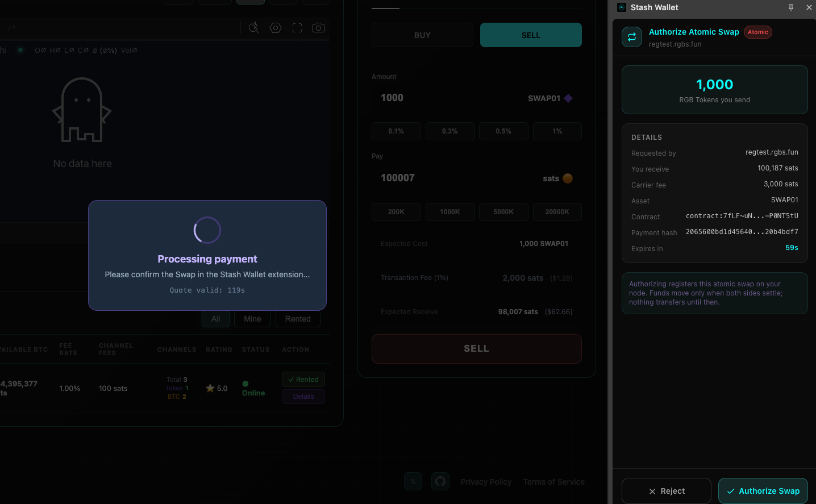Focus the Amount field showing 1000

pyautogui.click(x=477, y=98)
